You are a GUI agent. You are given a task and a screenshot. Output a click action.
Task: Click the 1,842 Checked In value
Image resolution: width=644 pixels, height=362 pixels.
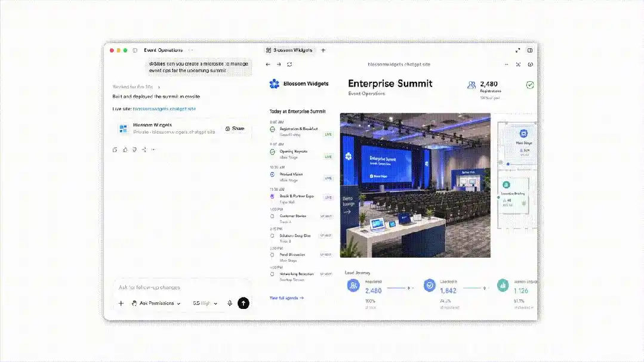pyautogui.click(x=448, y=290)
